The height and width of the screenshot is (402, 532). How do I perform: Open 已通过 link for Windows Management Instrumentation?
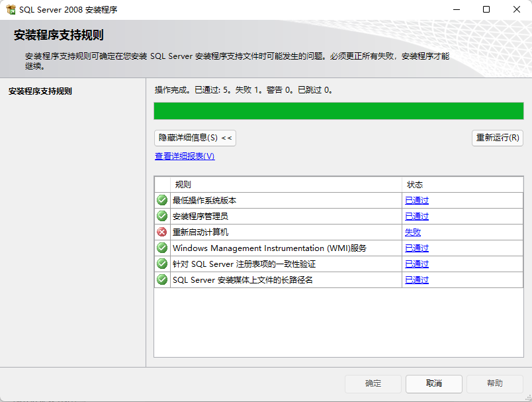pyautogui.click(x=417, y=248)
